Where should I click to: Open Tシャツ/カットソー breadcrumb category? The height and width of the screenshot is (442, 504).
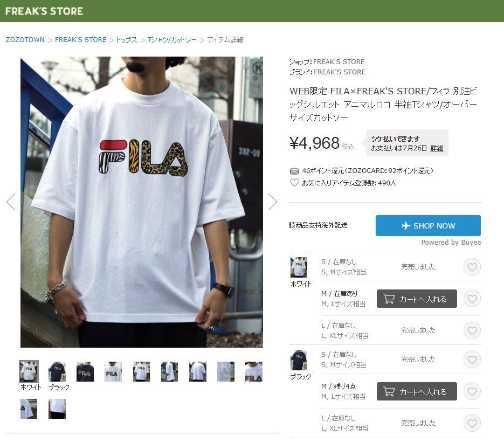coord(172,40)
